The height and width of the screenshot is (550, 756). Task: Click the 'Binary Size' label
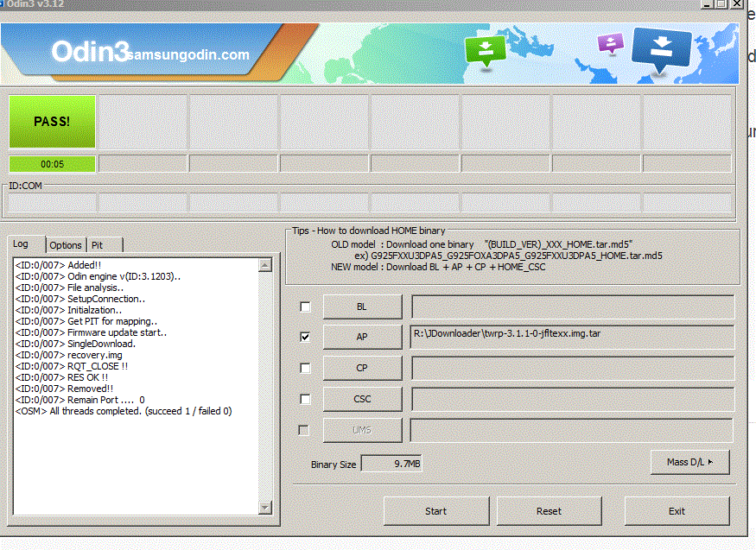334,465
